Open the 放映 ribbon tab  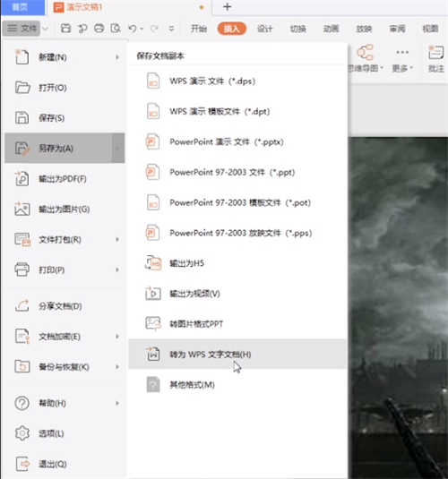[x=364, y=29]
